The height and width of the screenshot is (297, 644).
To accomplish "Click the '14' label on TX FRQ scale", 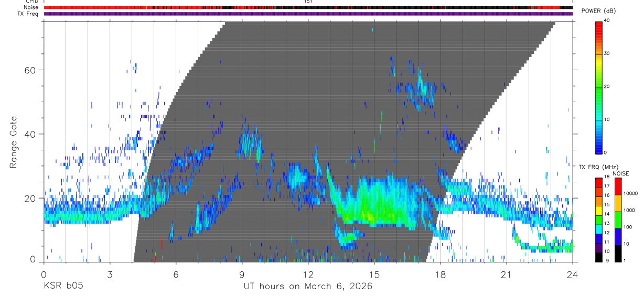I will (606, 214).
